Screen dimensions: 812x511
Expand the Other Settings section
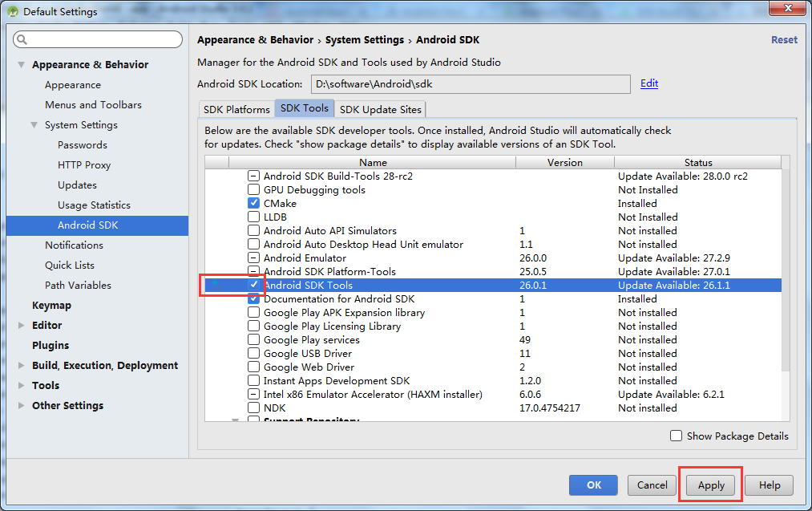[x=21, y=405]
